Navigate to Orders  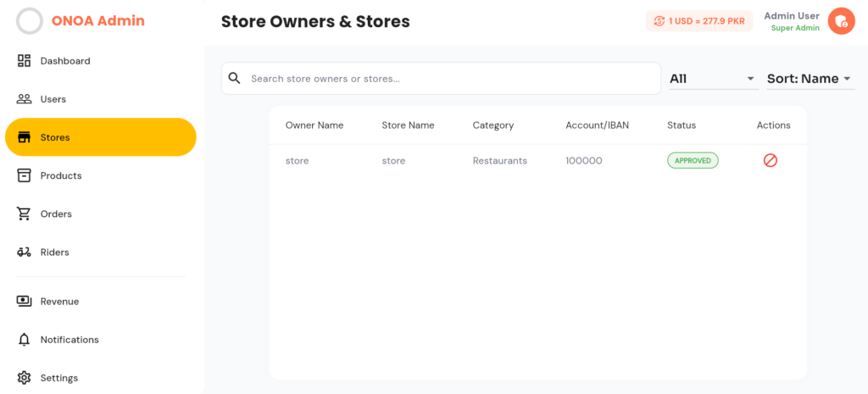coord(101,214)
